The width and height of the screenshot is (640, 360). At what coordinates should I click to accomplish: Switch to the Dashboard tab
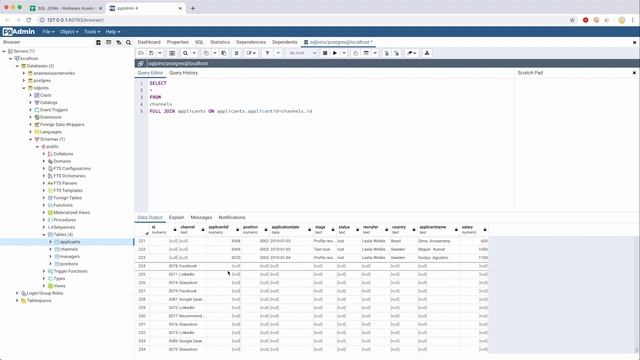pos(149,42)
